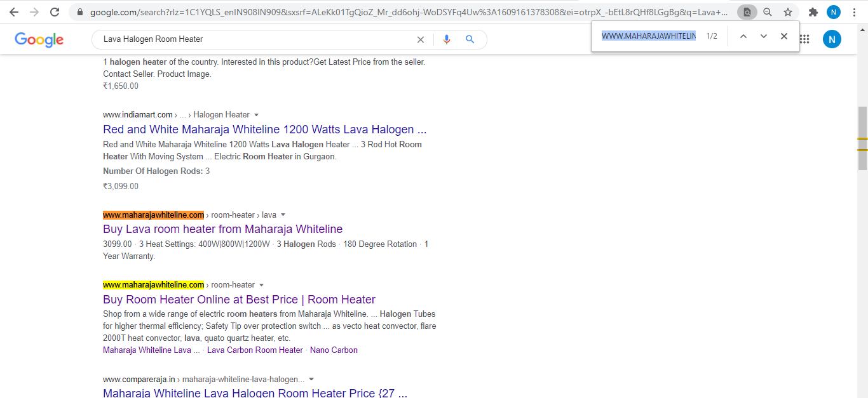Click the ₹1,650.00 price text
This screenshot has width=868, height=398.
click(x=121, y=86)
